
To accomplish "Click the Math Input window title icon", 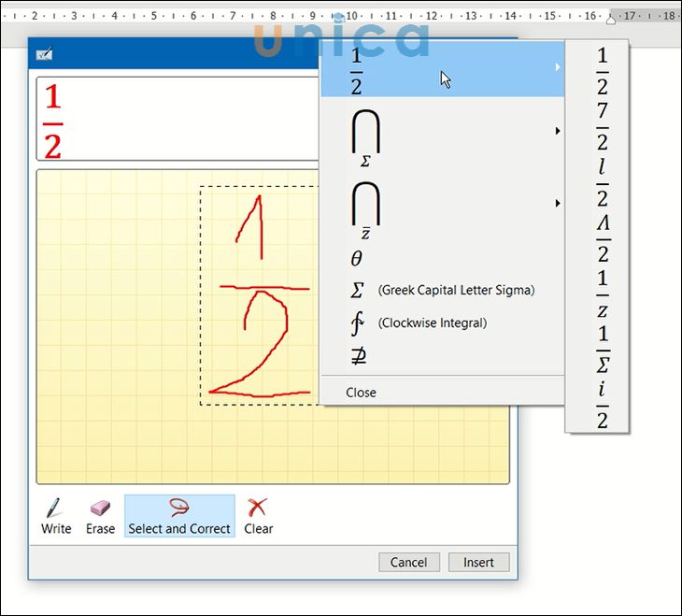I will click(x=44, y=54).
